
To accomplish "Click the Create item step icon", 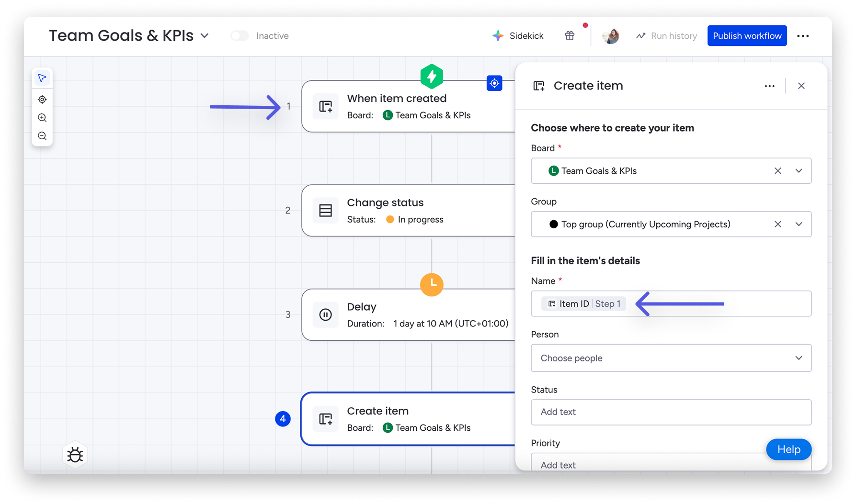I will (326, 419).
